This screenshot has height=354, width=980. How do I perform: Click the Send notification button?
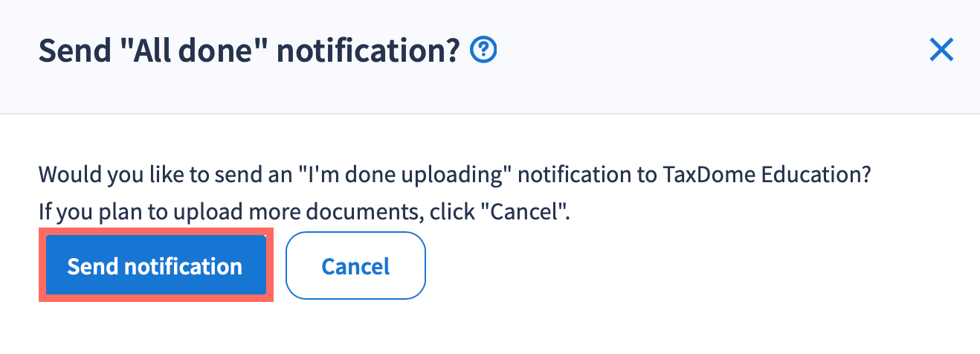click(155, 266)
